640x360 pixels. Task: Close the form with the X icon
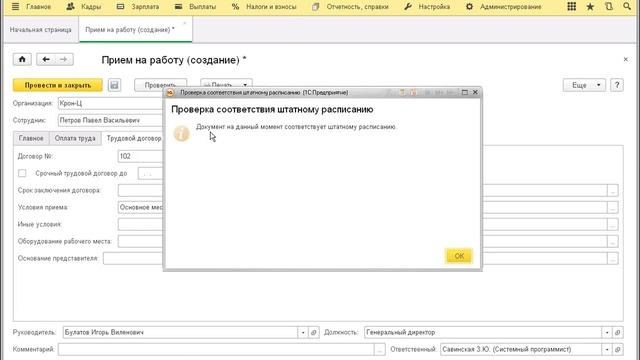pos(626,60)
